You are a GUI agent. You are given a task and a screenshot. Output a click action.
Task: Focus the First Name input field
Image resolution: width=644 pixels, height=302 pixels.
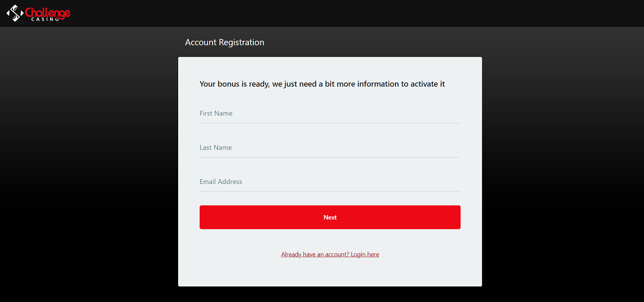tap(330, 113)
